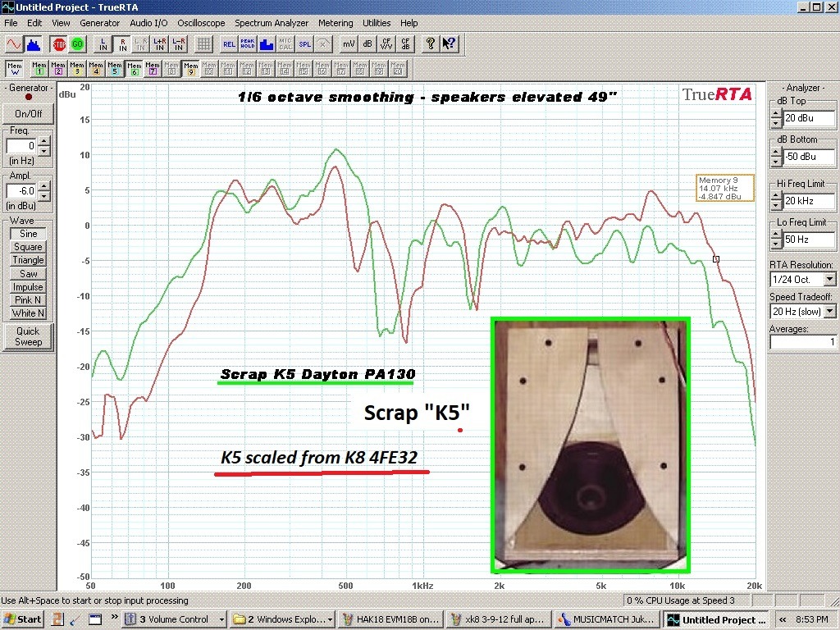Open the RTA Resolution dropdown
The height and width of the screenshot is (630, 840).
pos(830,279)
